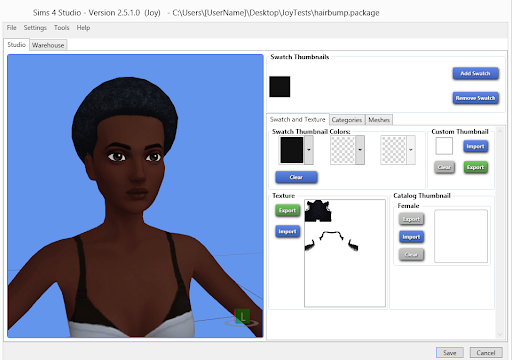Switch to the Warehouse tab
512x360 pixels.
[48, 45]
